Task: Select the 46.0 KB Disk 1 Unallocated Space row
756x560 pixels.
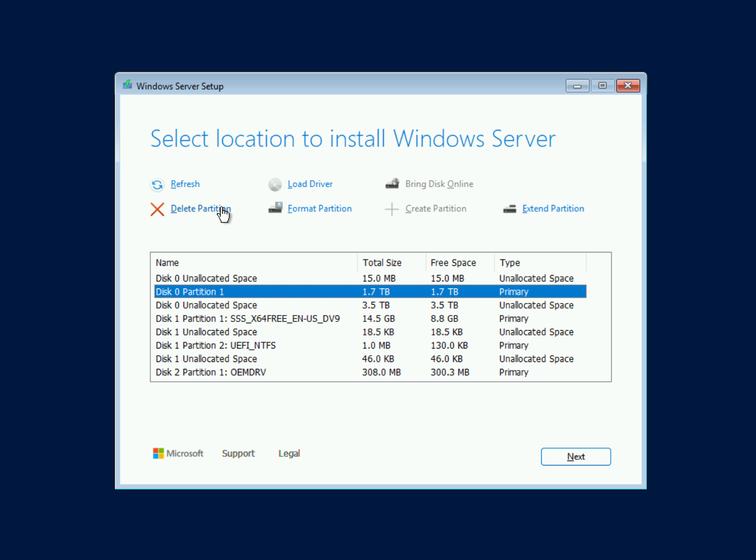Action: click(370, 358)
